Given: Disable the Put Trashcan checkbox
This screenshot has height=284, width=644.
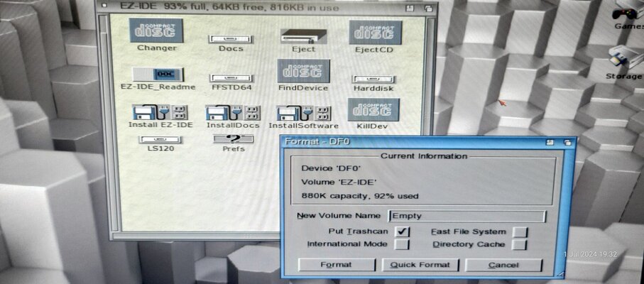Looking at the screenshot, I should (403, 231).
